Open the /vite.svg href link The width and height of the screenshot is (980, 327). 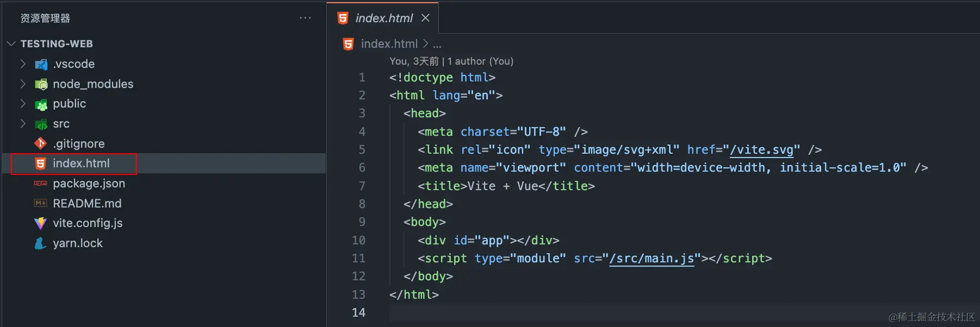(x=761, y=150)
